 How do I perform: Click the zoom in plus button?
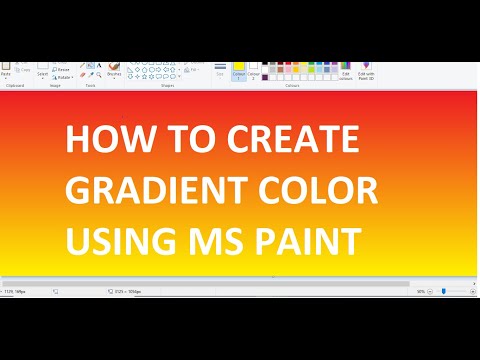pos(473,291)
